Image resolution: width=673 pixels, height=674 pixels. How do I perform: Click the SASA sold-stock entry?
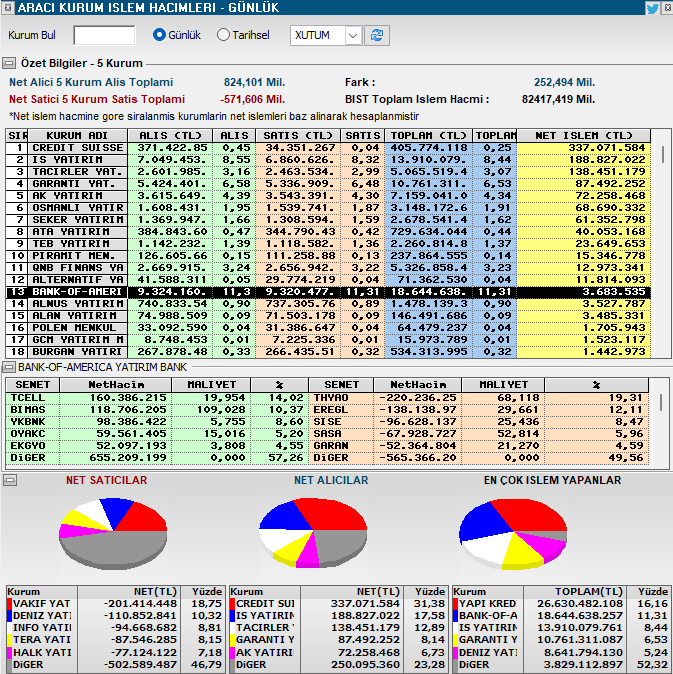[x=478, y=434]
